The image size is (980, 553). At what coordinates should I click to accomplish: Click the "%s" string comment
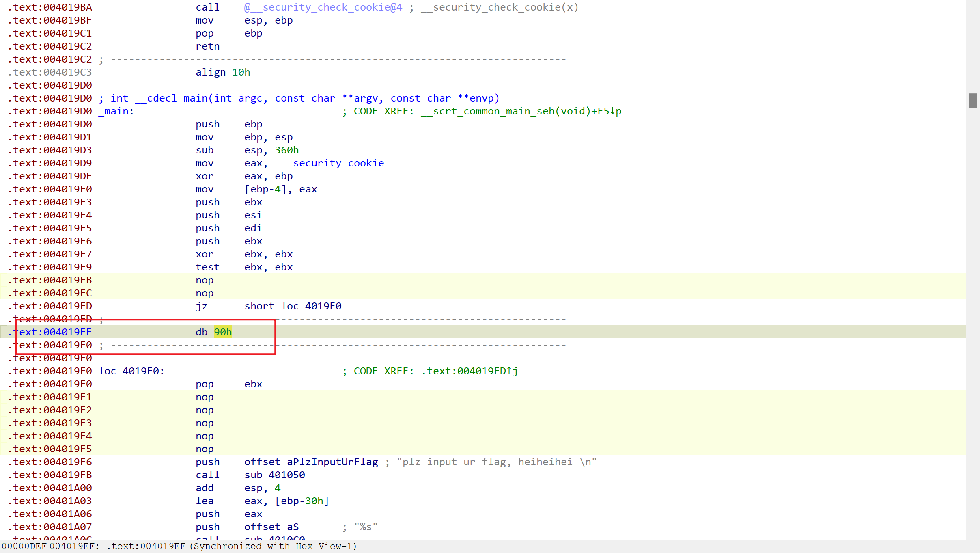pyautogui.click(x=366, y=527)
